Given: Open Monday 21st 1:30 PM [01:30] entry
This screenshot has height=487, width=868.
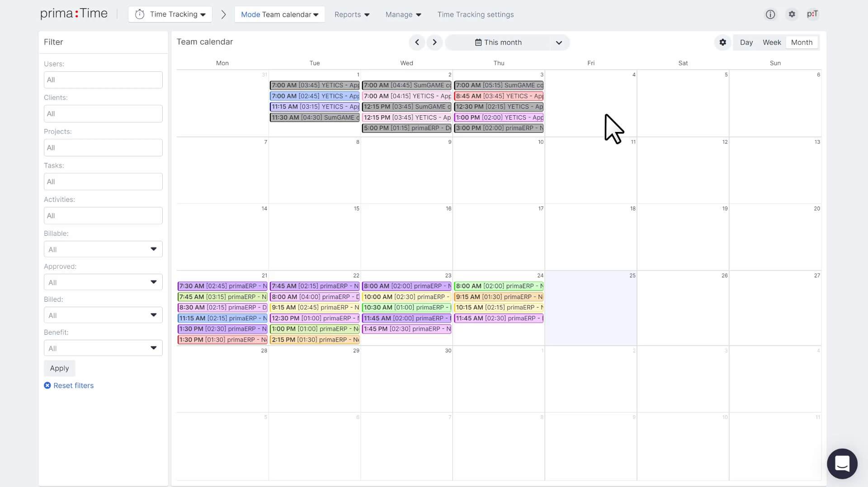Looking at the screenshot, I should pyautogui.click(x=222, y=340).
